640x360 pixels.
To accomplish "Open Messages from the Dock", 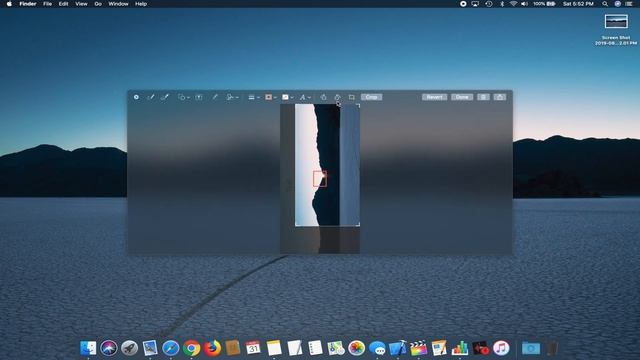I will pyautogui.click(x=377, y=348).
